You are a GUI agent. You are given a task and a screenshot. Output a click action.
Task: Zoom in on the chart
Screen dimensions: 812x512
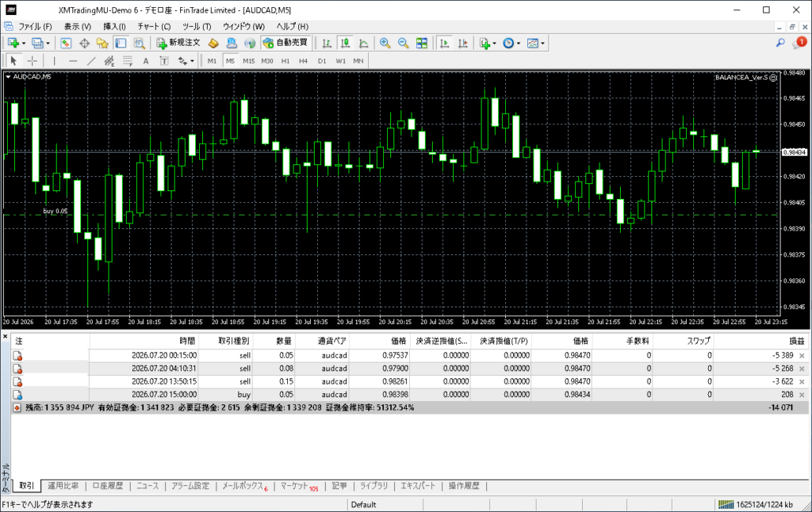point(385,43)
